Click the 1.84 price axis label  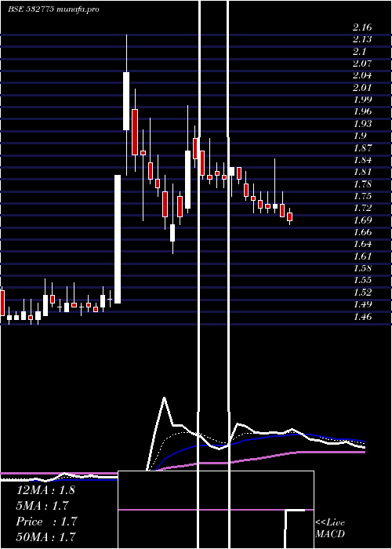(362, 160)
